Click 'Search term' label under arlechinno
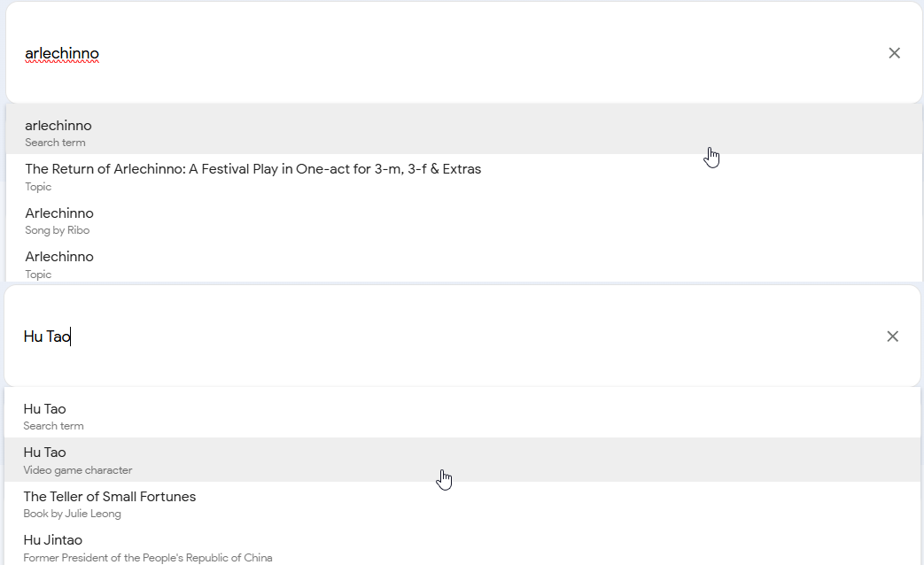Image resolution: width=924 pixels, height=565 pixels. (55, 143)
